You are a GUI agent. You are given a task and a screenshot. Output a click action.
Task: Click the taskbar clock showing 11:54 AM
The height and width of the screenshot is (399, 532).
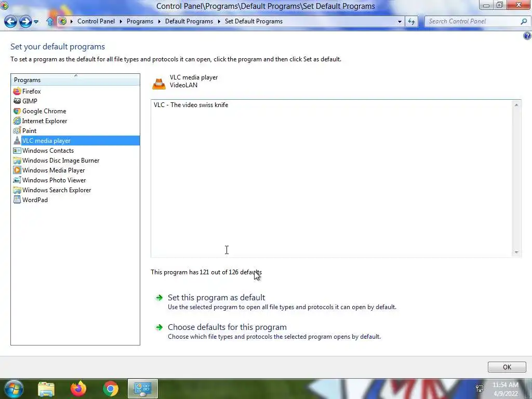(505, 389)
